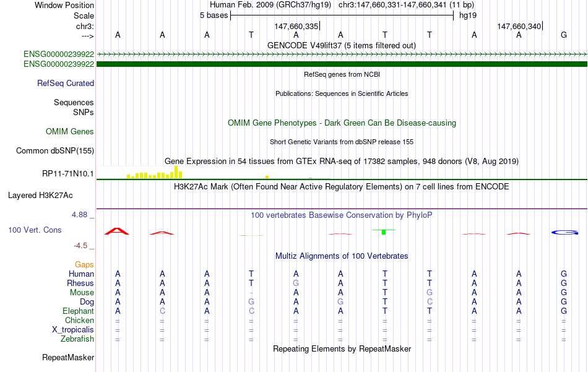Click the Rhesus alignment row label
This screenshot has height=372, width=588.
[80, 283]
